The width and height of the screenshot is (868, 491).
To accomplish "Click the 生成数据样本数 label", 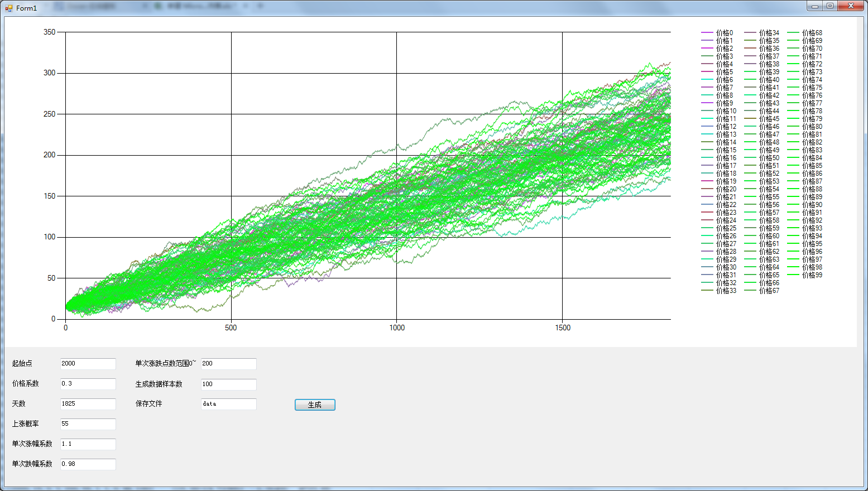I will pos(159,384).
